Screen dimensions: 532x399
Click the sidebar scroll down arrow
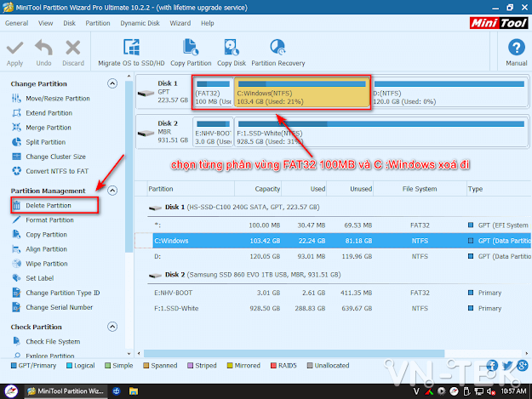pyautogui.click(x=129, y=354)
